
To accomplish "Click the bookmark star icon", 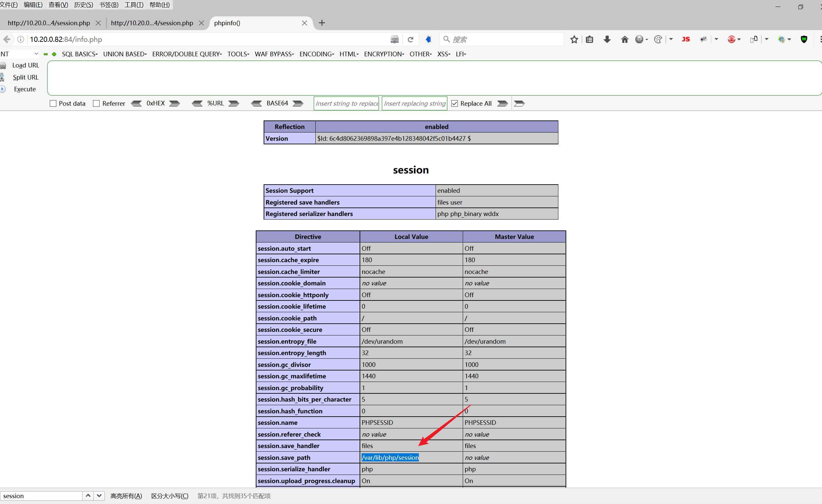I will click(574, 39).
